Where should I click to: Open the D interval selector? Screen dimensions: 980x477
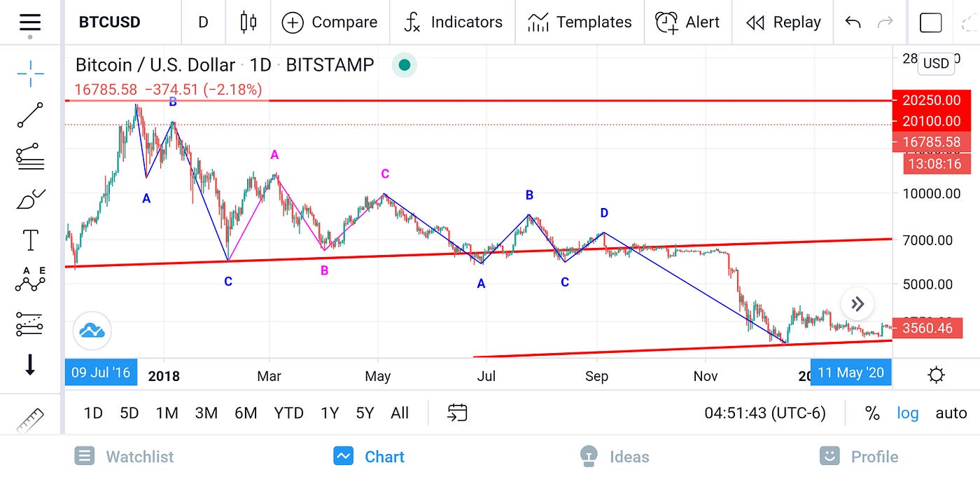(x=203, y=22)
